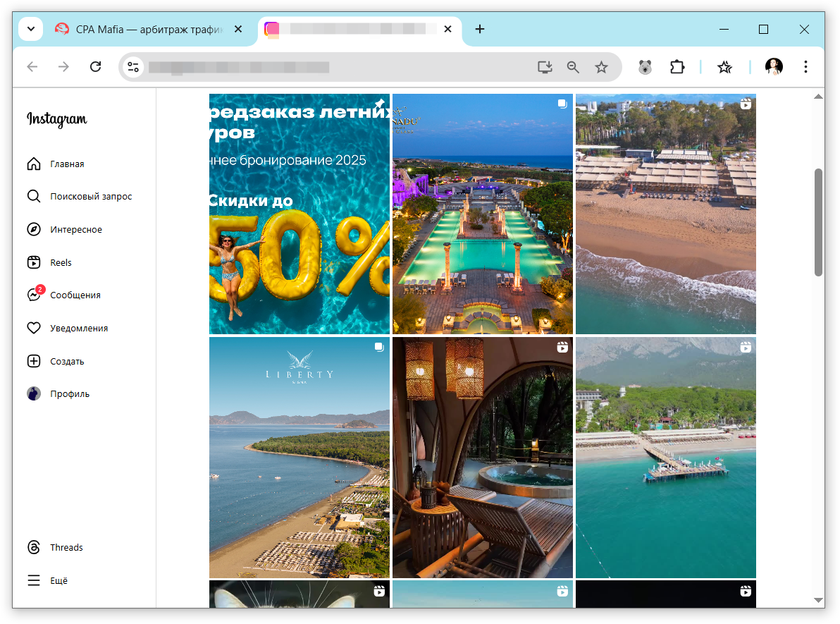
Task: Open a new browser tab
Action: [x=480, y=29]
